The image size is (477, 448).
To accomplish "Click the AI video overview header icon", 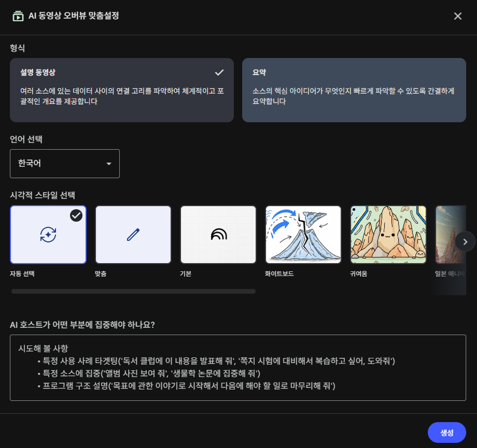I will coord(18,16).
